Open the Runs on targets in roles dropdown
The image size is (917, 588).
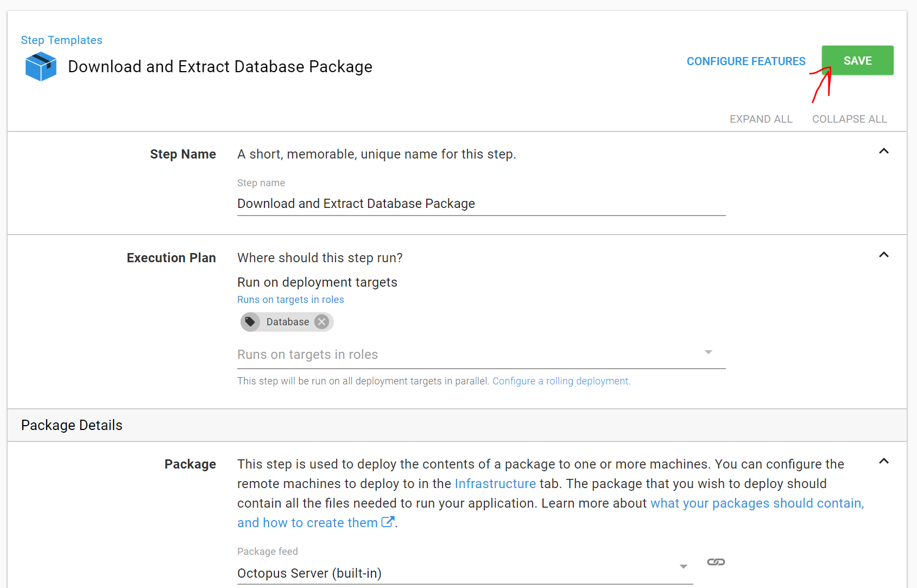tap(708, 353)
